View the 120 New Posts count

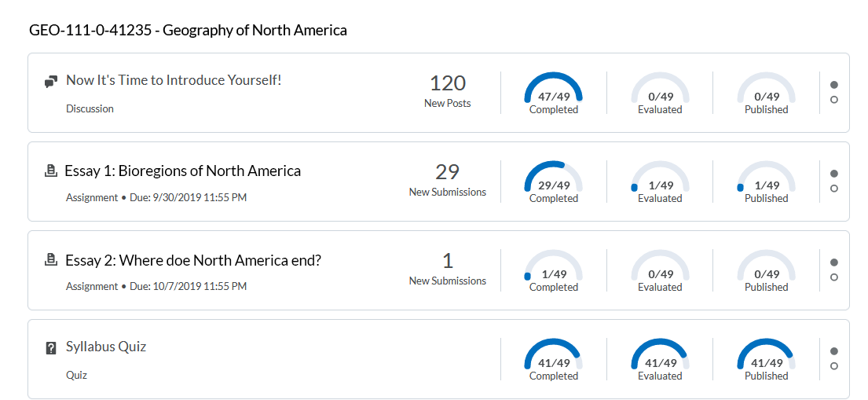click(448, 90)
